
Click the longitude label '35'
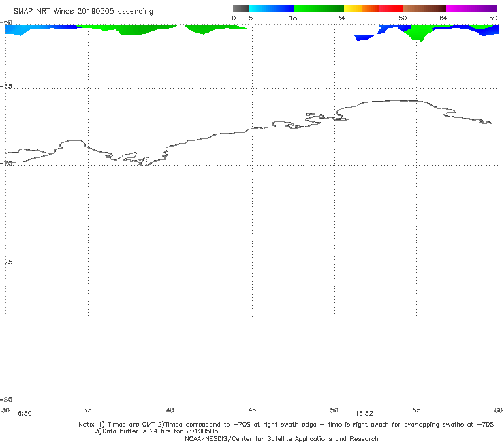(x=88, y=410)
